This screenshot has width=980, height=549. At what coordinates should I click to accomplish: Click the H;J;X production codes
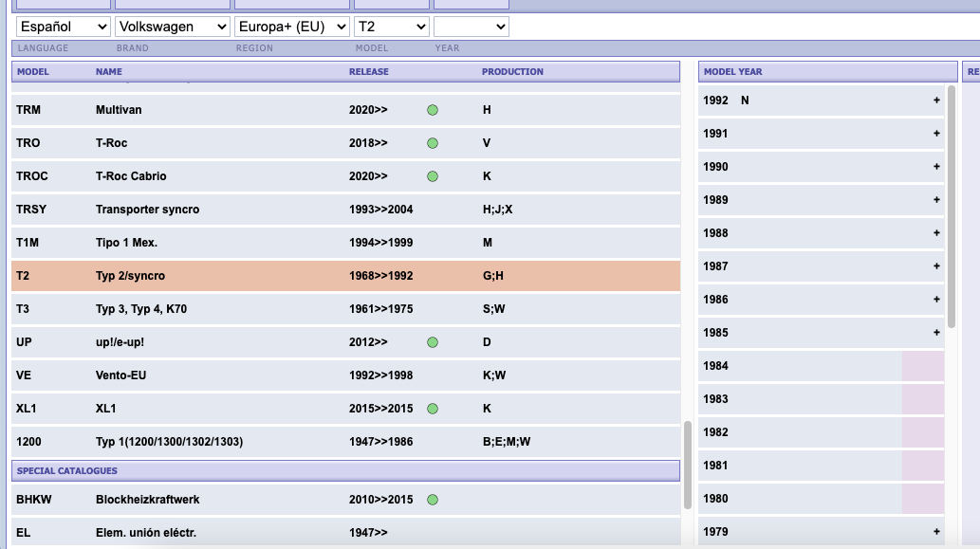497,210
